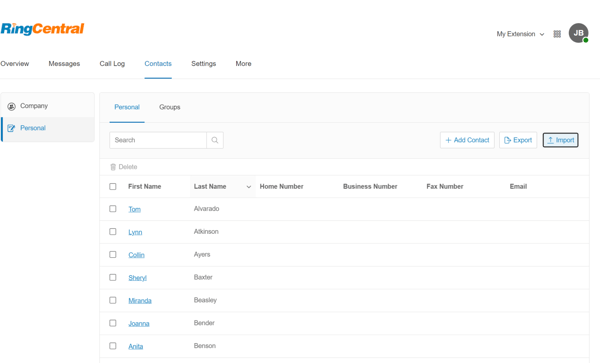
Task: Click the RingCentral logo
Action: pos(42,29)
